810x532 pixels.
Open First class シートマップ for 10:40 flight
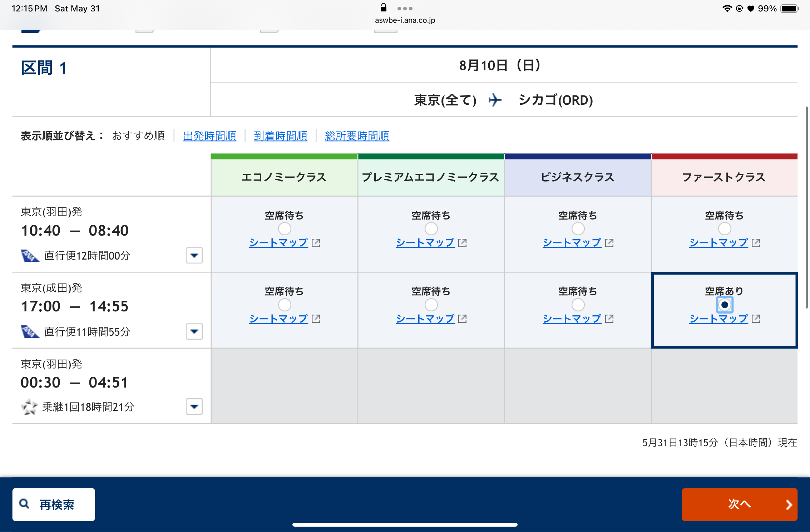[x=719, y=243]
